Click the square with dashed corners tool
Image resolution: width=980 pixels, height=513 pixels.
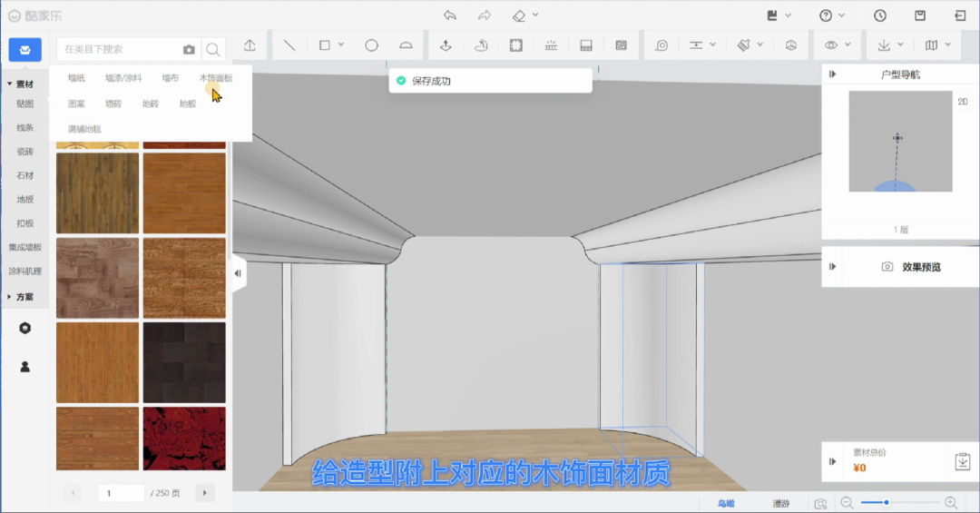click(515, 45)
